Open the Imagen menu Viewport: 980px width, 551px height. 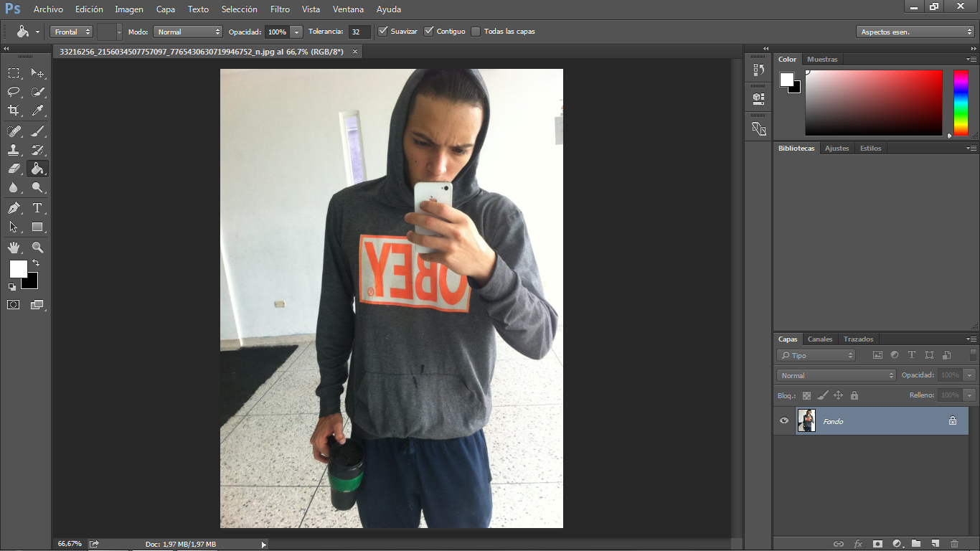click(129, 9)
